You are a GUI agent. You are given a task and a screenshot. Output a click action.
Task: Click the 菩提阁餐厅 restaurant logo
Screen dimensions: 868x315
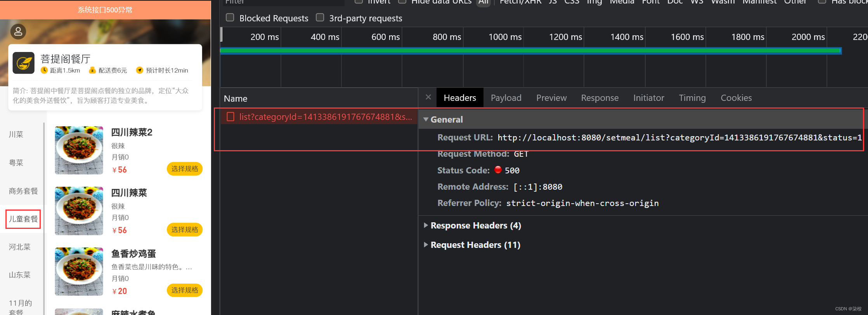coord(24,63)
